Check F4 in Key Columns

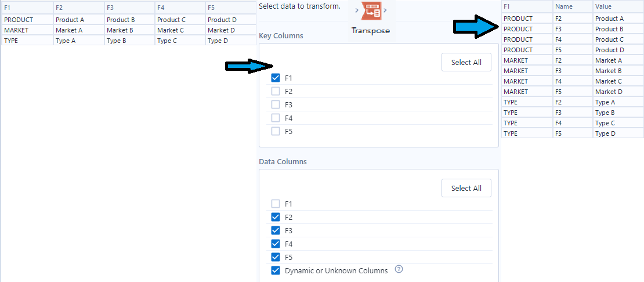click(276, 118)
